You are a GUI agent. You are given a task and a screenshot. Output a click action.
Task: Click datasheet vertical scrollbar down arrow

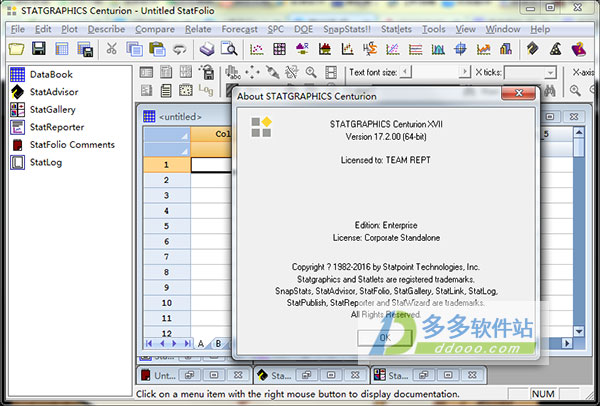(x=579, y=331)
